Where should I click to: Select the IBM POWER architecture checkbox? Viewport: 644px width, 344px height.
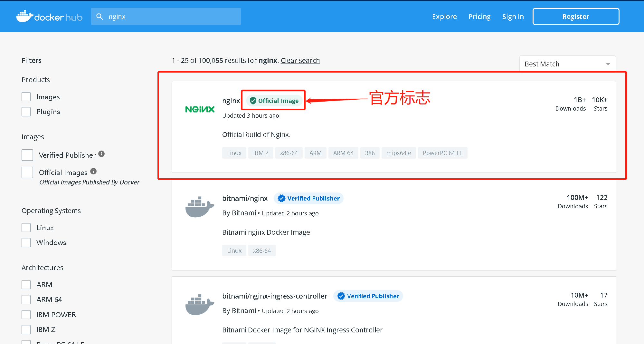26,315
